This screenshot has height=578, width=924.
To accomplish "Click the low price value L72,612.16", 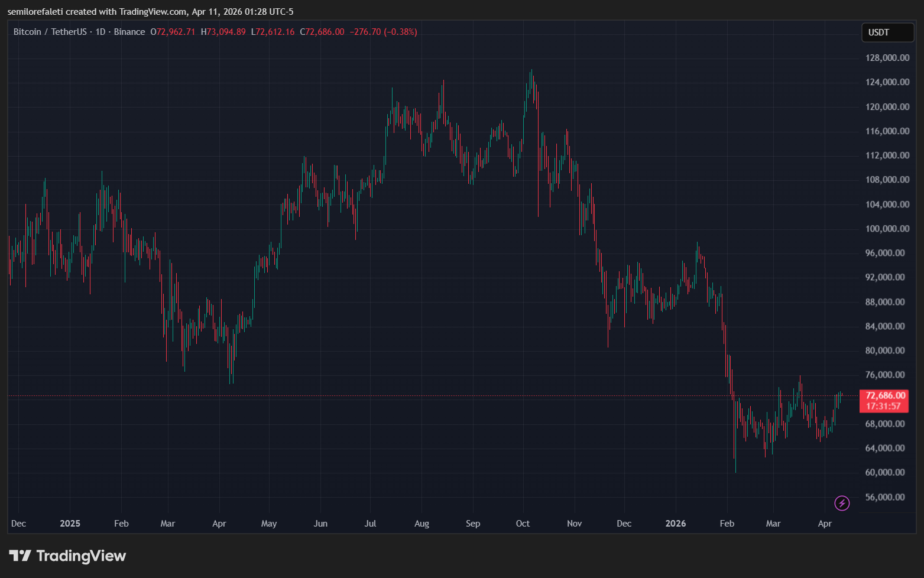I will point(273,32).
